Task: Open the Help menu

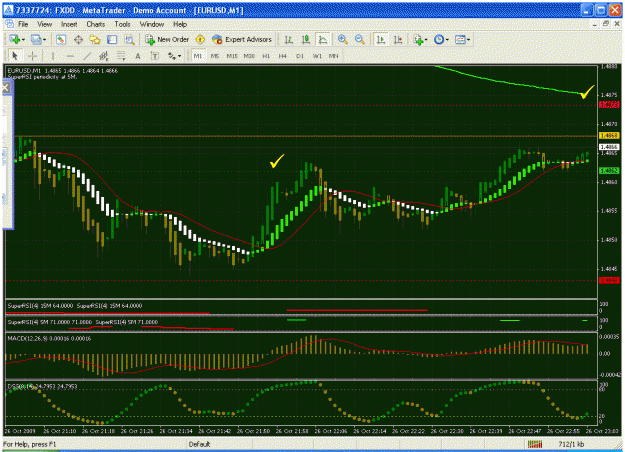Action: point(180,24)
